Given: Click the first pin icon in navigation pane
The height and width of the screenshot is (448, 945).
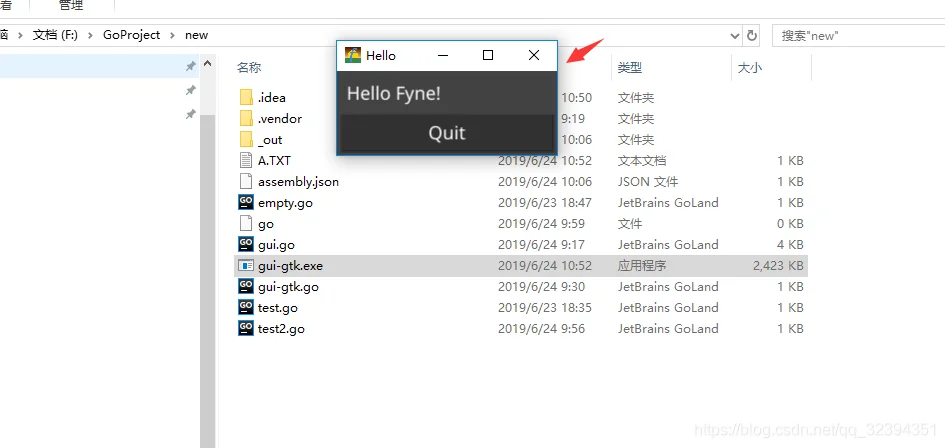Looking at the screenshot, I should coord(190,66).
